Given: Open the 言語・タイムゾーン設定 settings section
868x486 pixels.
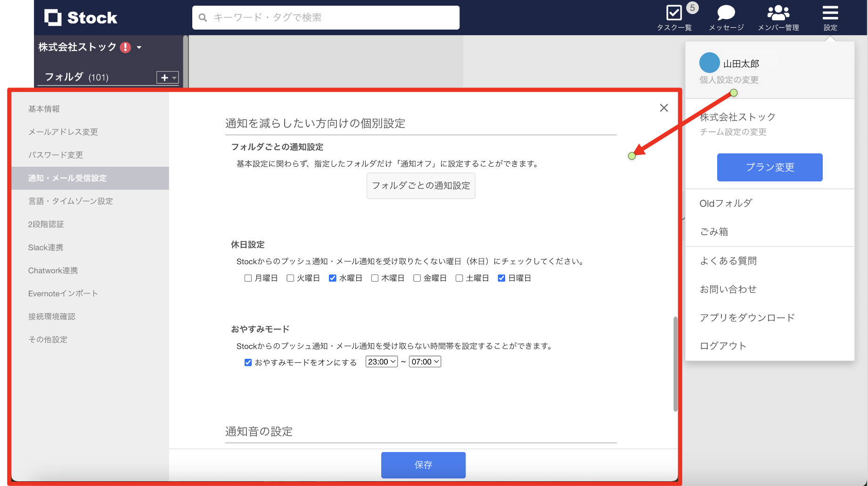Looking at the screenshot, I should click(x=70, y=201).
